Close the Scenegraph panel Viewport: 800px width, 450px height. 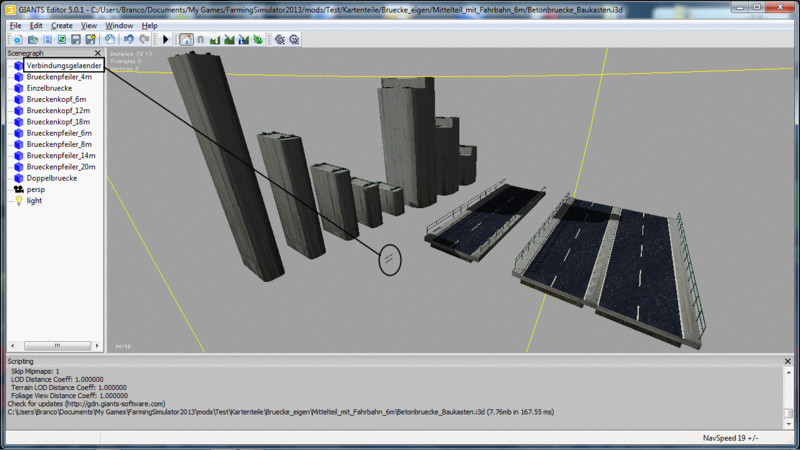tap(97, 53)
